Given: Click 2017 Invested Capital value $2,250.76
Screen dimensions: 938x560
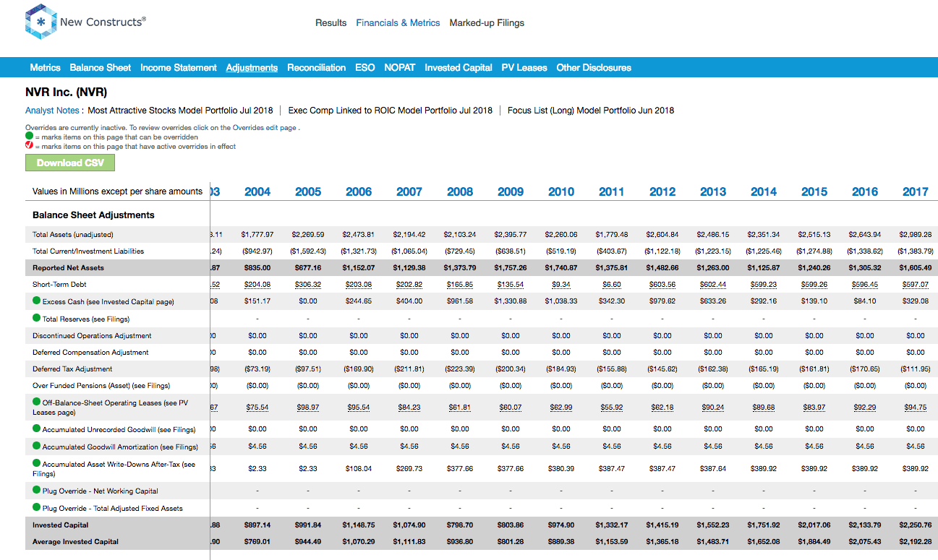Looking at the screenshot, I should point(916,525).
